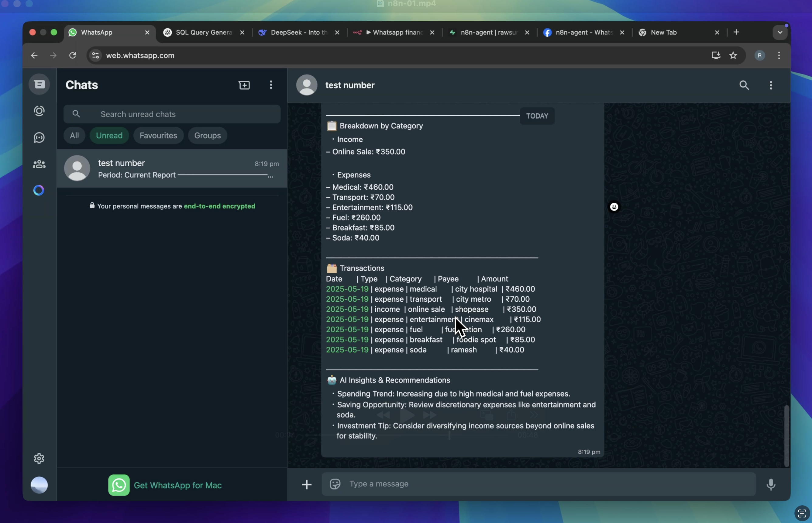Open emoji and sticker picker
This screenshot has height=523, width=812.
(335, 483)
